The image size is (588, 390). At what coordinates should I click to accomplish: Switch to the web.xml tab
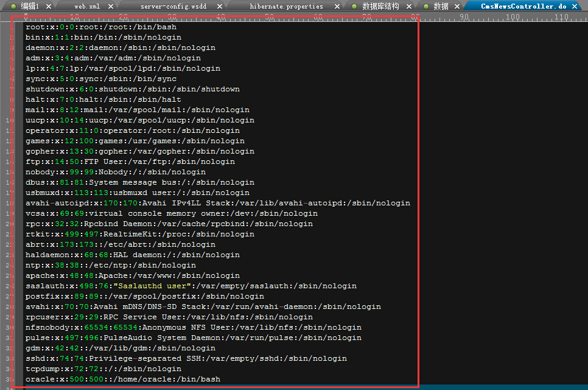point(87,6)
